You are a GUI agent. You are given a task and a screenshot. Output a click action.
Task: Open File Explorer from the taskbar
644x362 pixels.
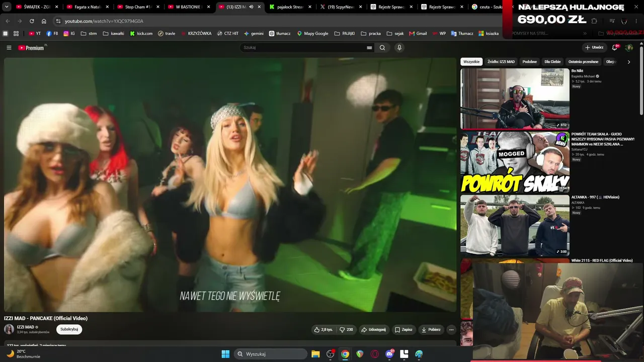(x=315, y=354)
